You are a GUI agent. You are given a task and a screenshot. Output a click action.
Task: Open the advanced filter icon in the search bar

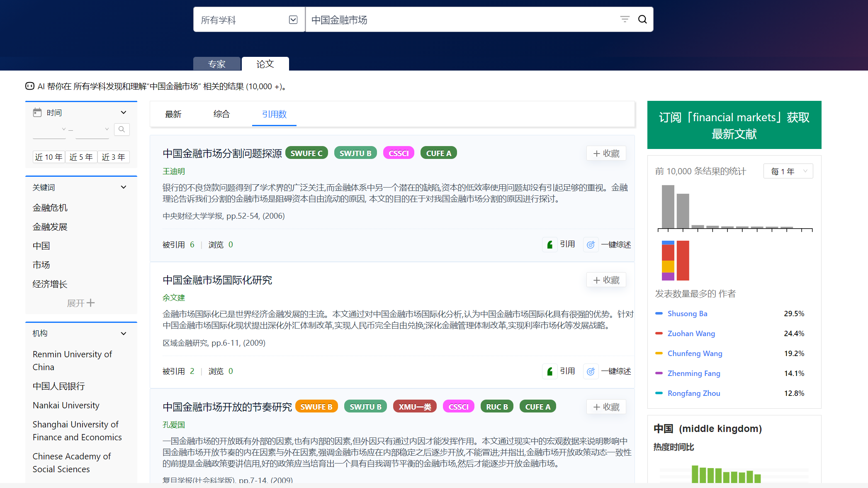tap(625, 20)
